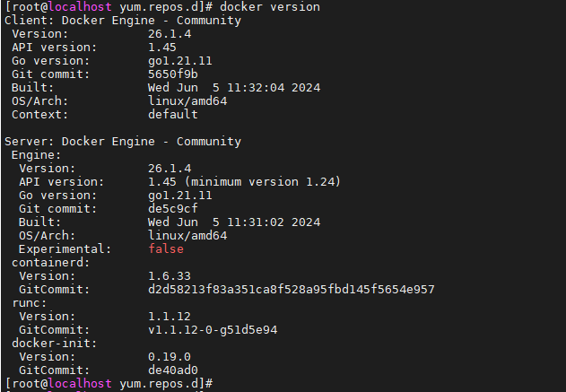Click the 'Client: Docker Engine - Community' line
This screenshot has height=392, width=566.
pos(123,21)
